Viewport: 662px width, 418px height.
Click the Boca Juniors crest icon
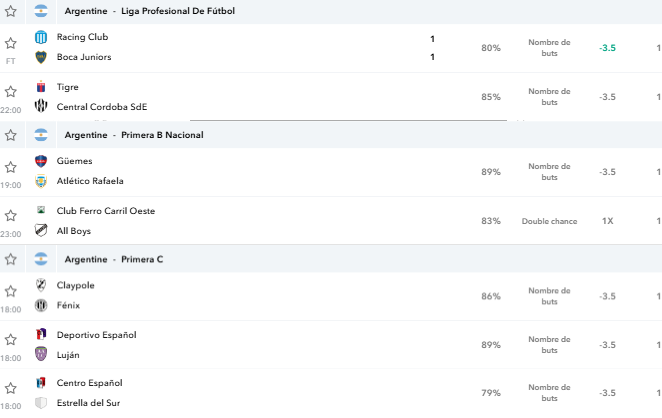pos(41,57)
